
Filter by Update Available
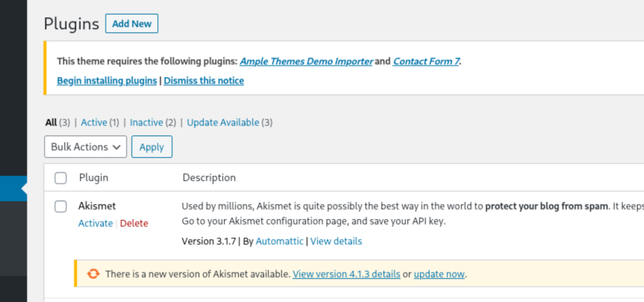tap(223, 122)
